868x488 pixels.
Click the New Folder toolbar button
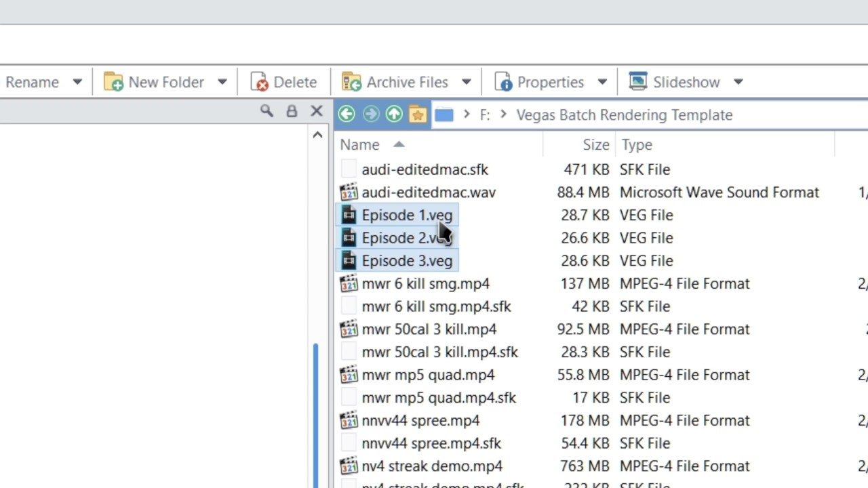(155, 82)
